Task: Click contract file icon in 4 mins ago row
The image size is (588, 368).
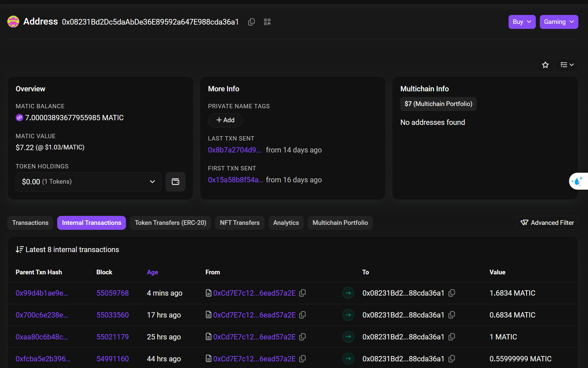Action: coord(208,293)
